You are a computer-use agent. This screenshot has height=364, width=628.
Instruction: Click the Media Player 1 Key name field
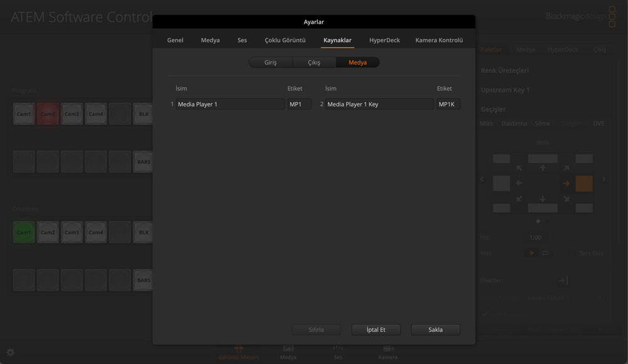(379, 104)
